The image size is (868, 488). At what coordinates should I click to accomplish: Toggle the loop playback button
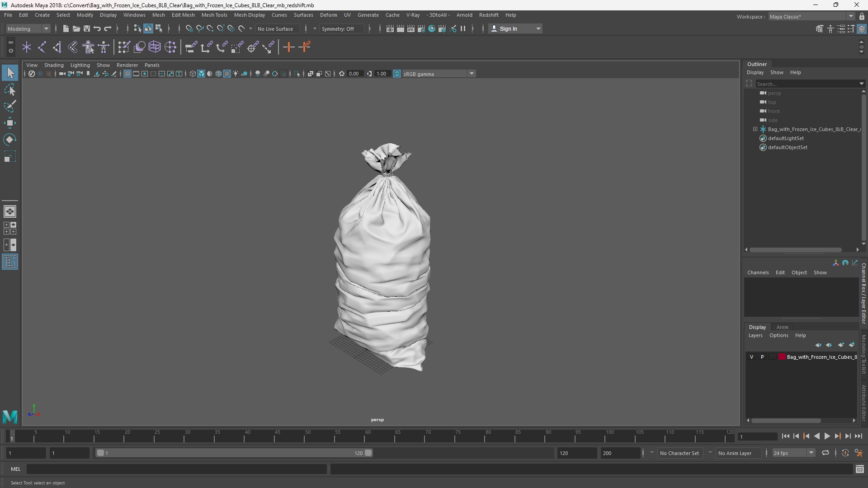(826, 453)
